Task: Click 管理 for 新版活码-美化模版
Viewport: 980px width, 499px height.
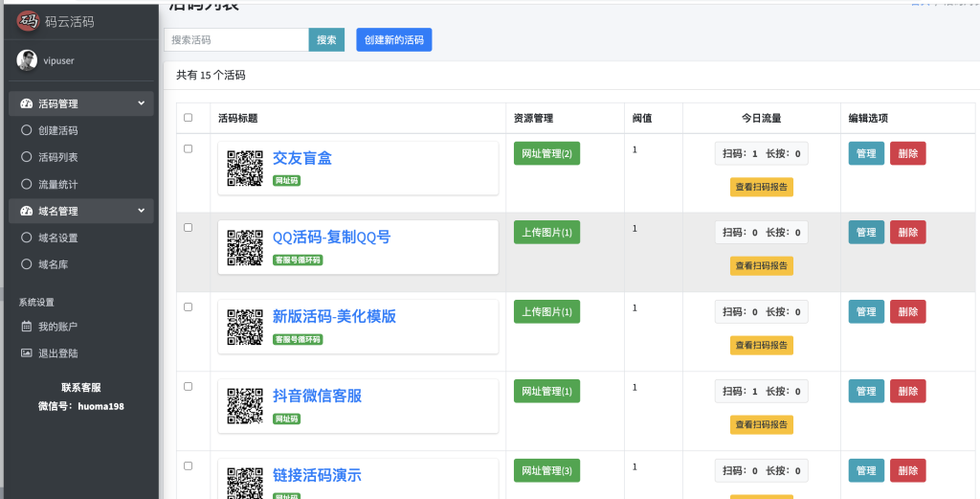Action: tap(866, 311)
